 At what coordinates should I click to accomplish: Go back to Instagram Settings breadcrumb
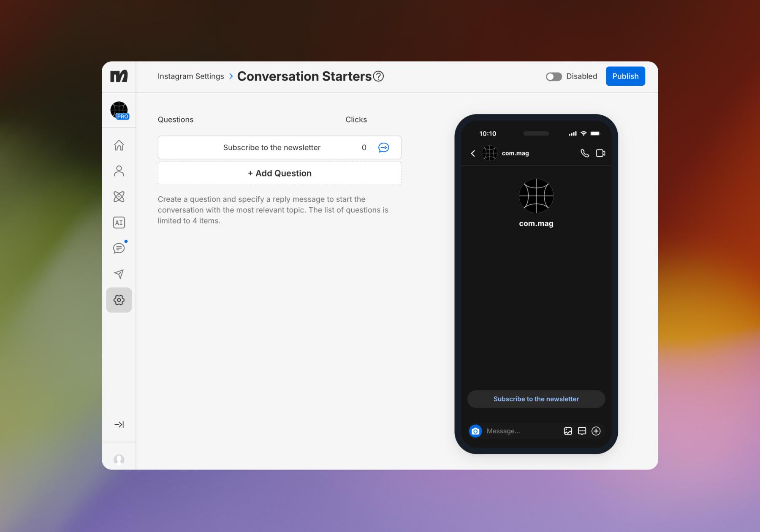(191, 76)
